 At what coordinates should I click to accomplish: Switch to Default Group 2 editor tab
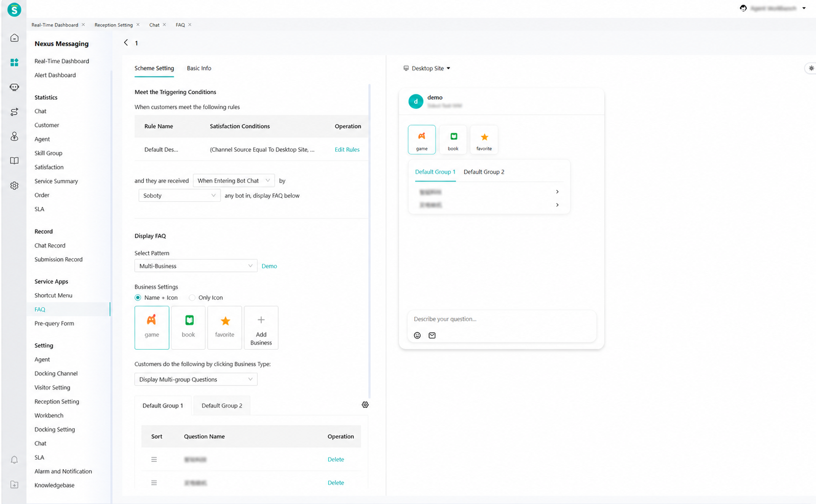point(222,405)
